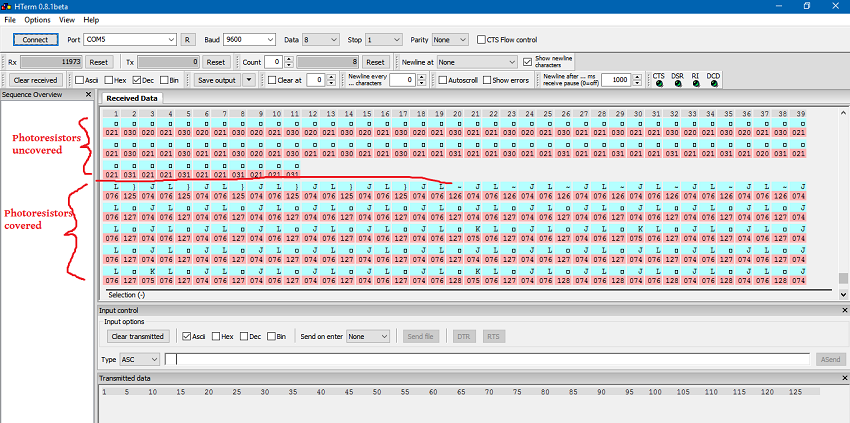Image resolution: width=850 pixels, height=423 pixels.
Task: Click column header 39 in Received Data
Action: point(800,113)
